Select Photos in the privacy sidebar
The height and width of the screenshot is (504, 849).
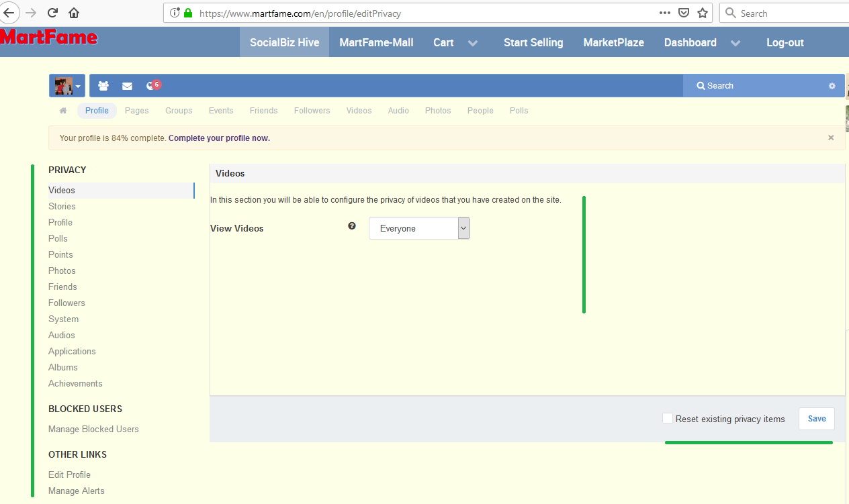(62, 270)
